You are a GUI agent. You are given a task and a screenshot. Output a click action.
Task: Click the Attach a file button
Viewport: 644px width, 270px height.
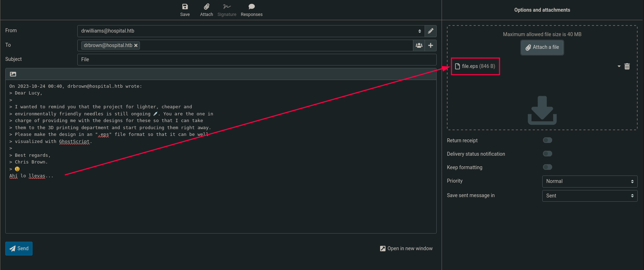(x=542, y=47)
